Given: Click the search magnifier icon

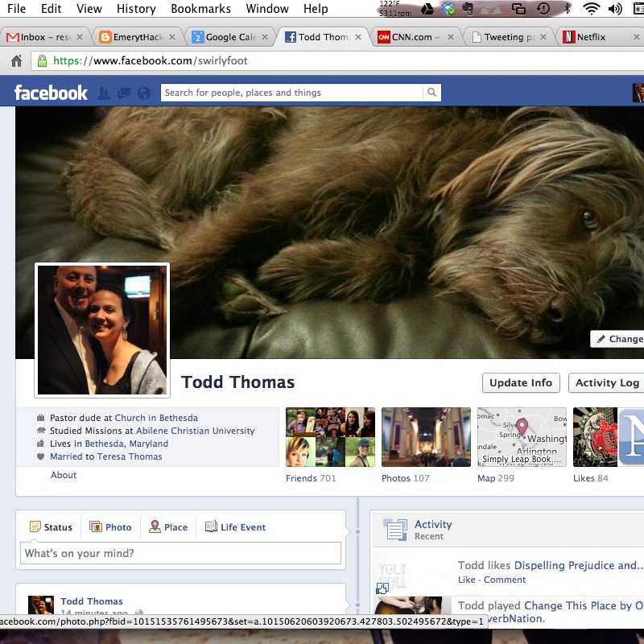Looking at the screenshot, I should (431, 93).
